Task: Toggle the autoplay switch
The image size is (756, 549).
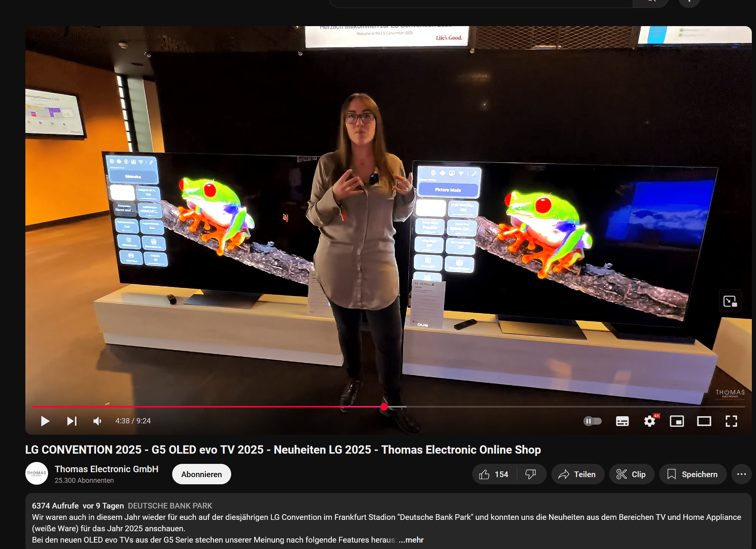Action: click(x=592, y=421)
